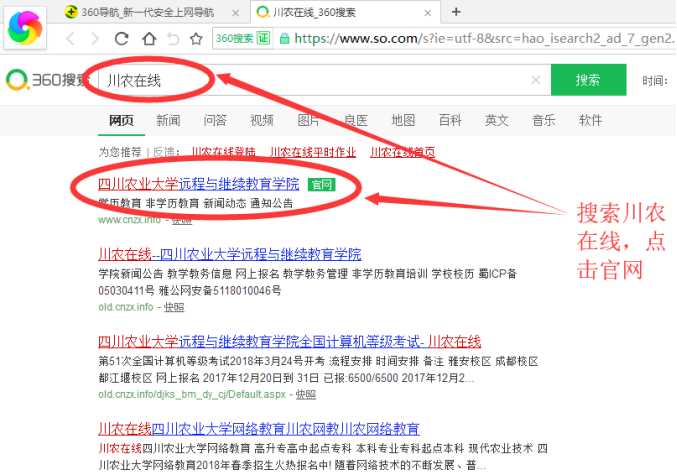Image resolution: width=677 pixels, height=475 pixels.
Task: Open the 全国计算机等级考试-川农在线 result
Action: pos(289,342)
